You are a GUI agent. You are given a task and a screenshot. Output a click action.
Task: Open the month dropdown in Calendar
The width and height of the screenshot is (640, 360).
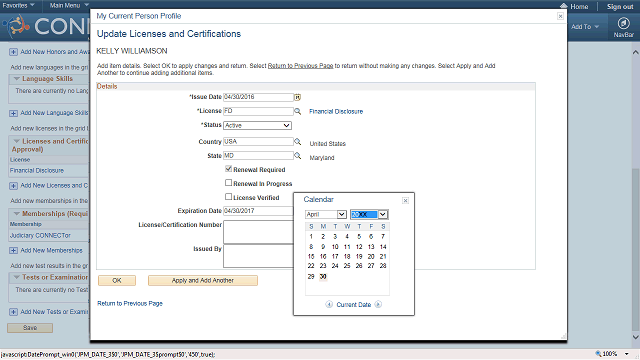point(326,214)
